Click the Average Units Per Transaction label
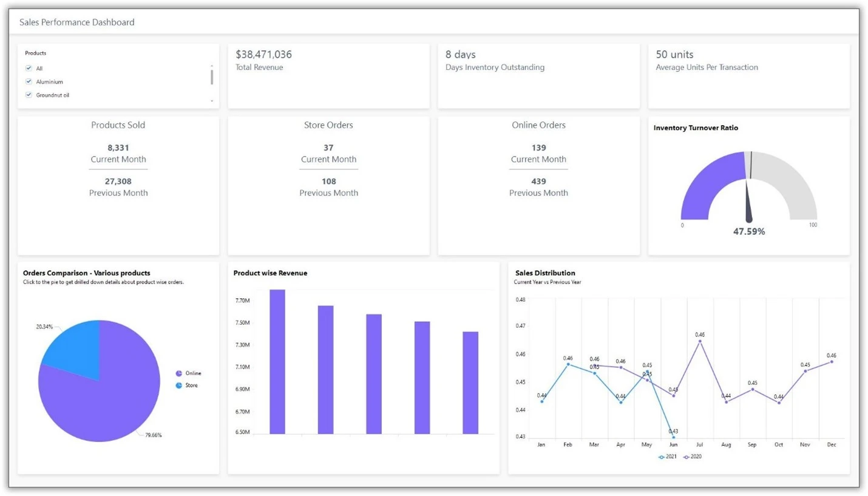 707,67
